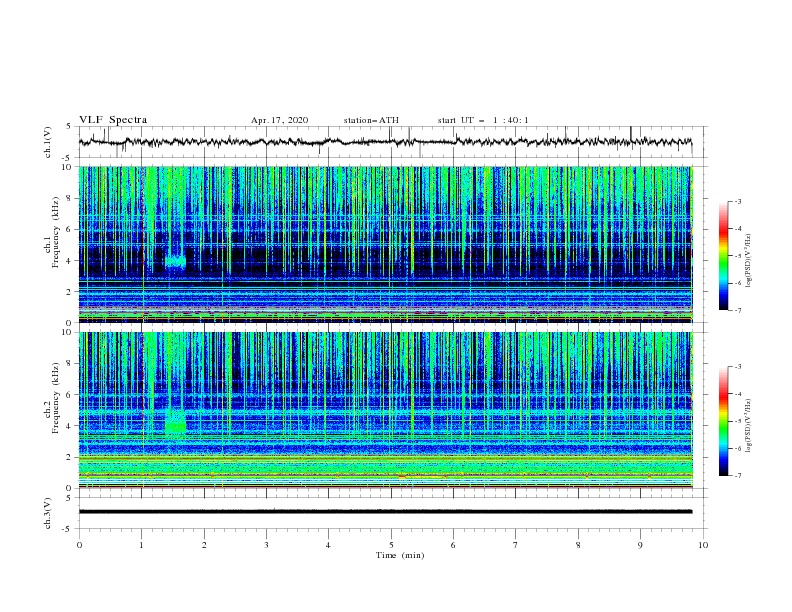The width and height of the screenshot is (792, 612).
Task: Click the 'VLF Spectra' title text
Action: tap(113, 120)
